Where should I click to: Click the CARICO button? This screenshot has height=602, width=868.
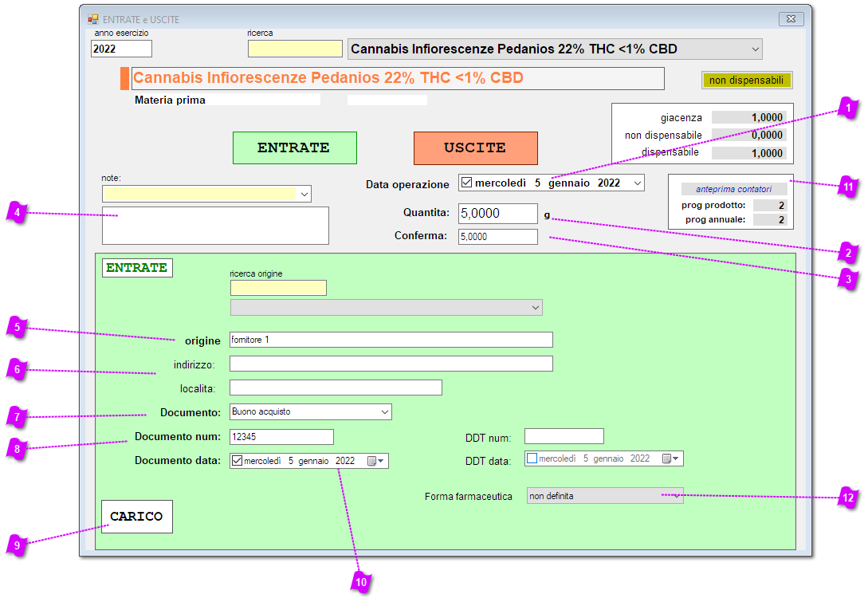[x=137, y=517]
